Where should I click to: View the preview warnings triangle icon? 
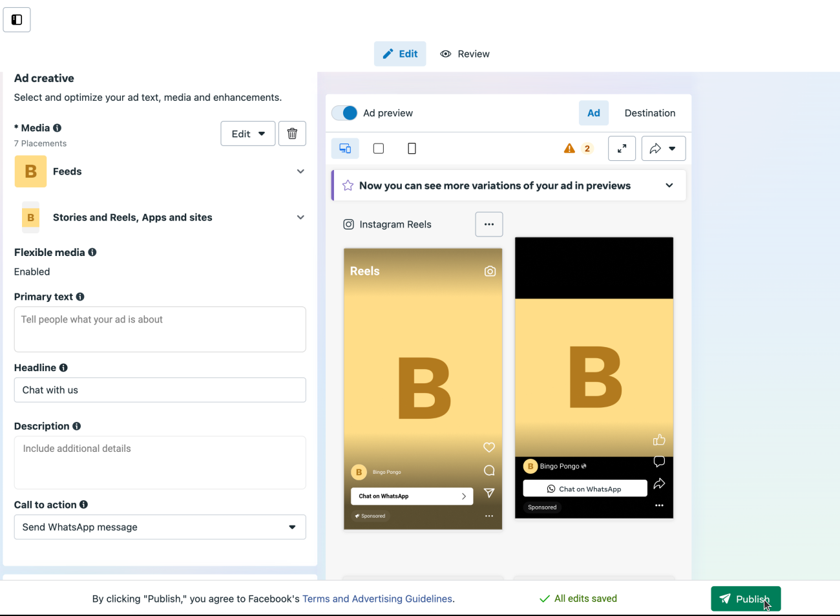pyautogui.click(x=569, y=149)
